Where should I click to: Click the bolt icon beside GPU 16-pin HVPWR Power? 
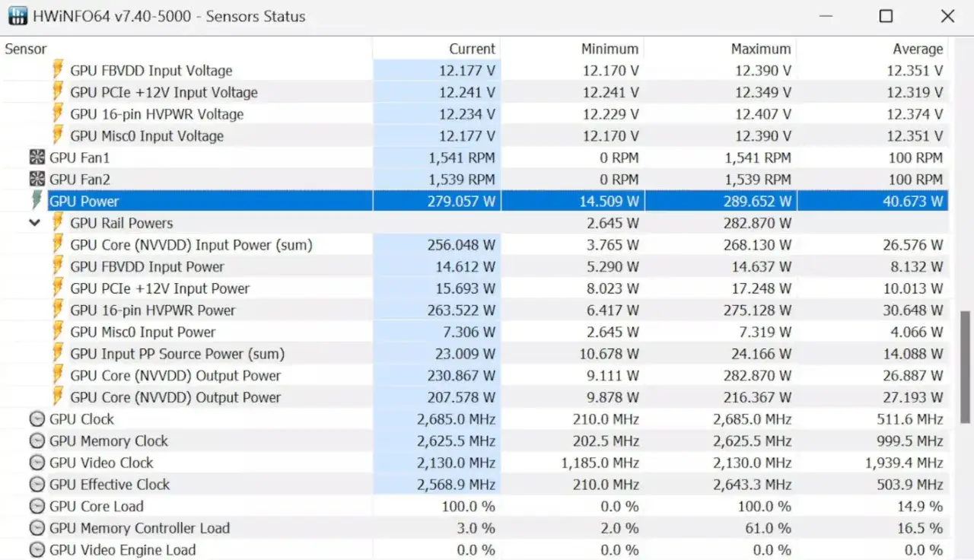click(58, 310)
